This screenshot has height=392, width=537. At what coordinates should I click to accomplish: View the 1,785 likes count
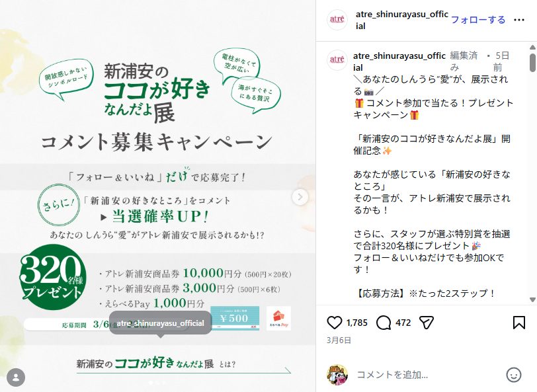click(356, 323)
